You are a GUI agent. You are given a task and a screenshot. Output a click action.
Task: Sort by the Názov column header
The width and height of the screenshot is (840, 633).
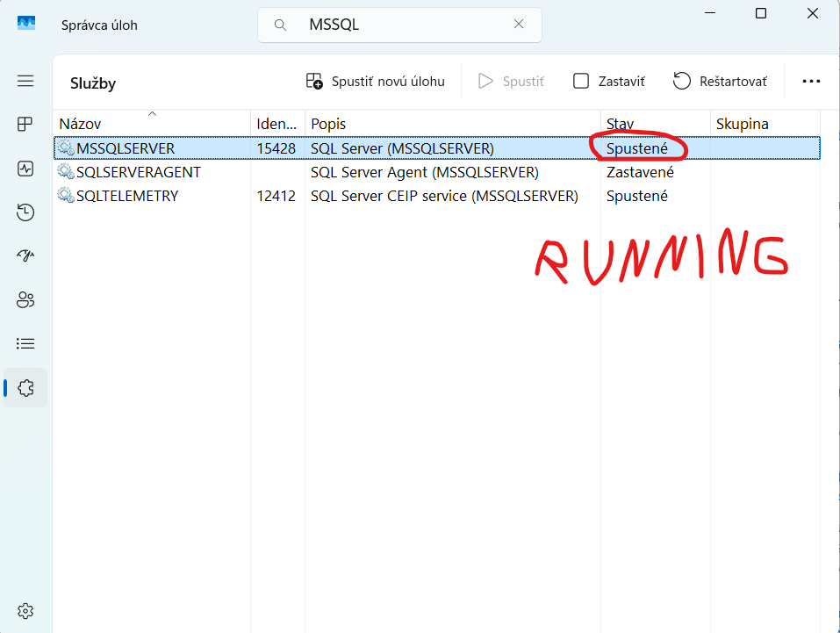(x=152, y=124)
